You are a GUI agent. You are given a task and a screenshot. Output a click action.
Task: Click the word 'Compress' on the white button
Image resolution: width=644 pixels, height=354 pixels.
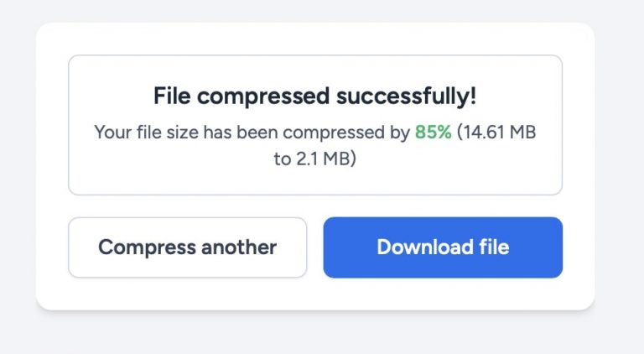click(x=147, y=248)
